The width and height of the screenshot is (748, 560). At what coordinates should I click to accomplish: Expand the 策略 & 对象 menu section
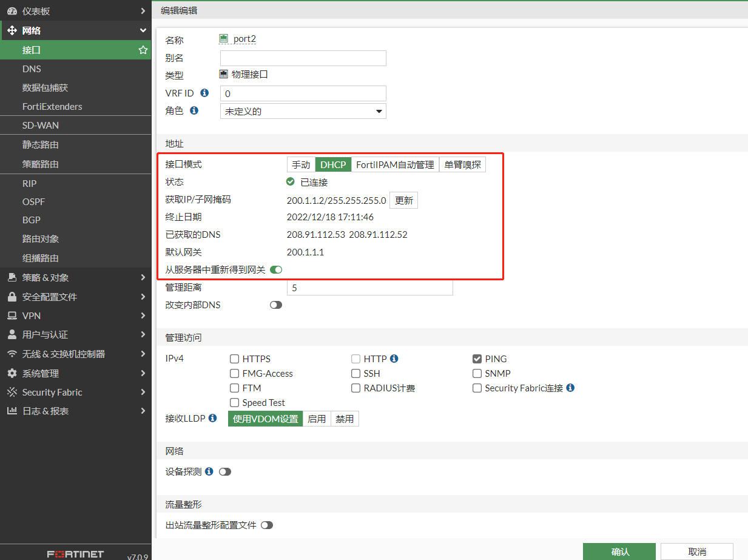(x=75, y=277)
